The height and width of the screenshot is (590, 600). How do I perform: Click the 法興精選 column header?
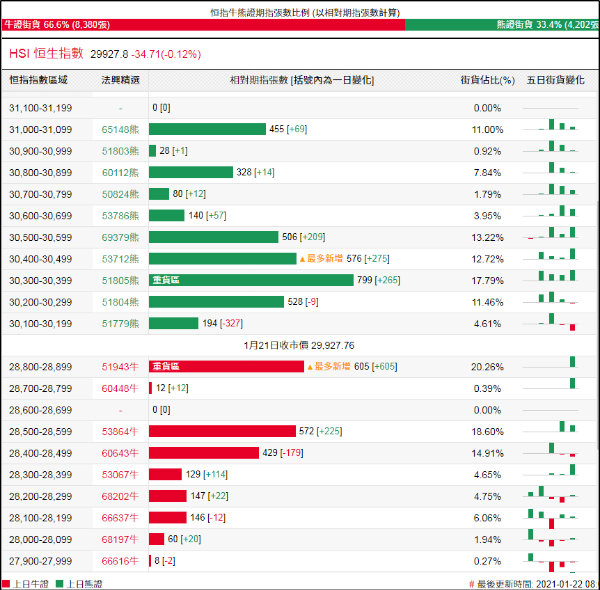[121, 80]
